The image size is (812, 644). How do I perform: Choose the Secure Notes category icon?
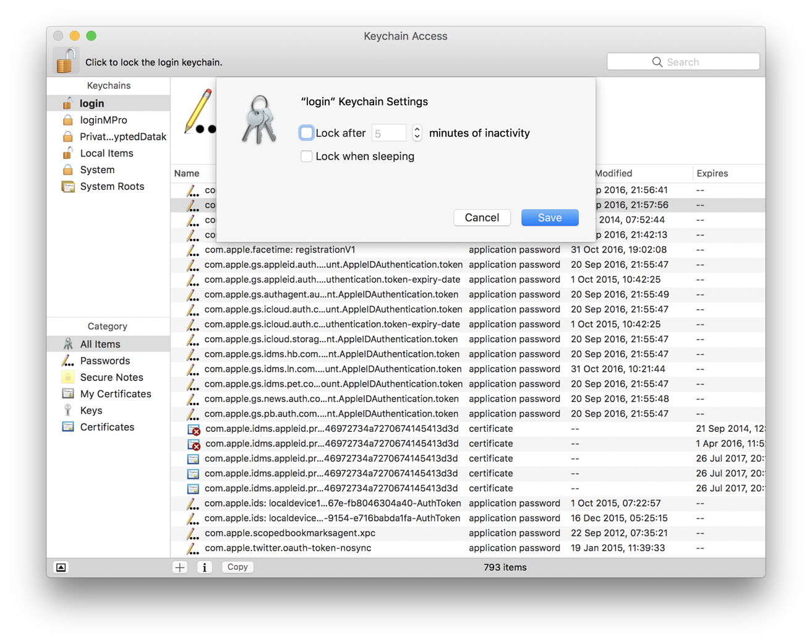[x=68, y=377]
